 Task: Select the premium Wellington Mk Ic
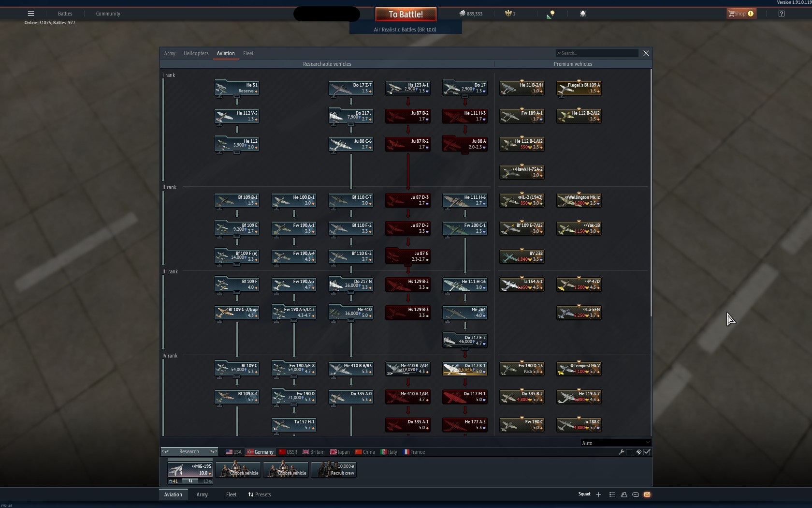click(579, 200)
